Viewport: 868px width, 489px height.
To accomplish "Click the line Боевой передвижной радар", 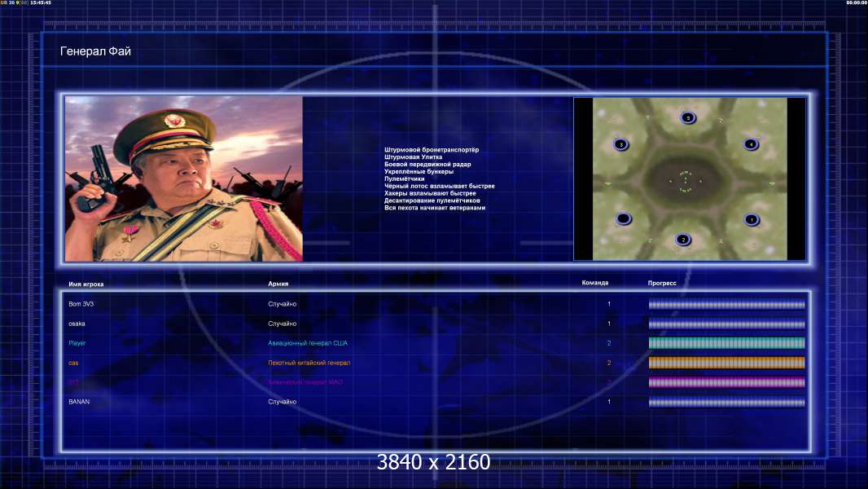I will pyautogui.click(x=427, y=164).
